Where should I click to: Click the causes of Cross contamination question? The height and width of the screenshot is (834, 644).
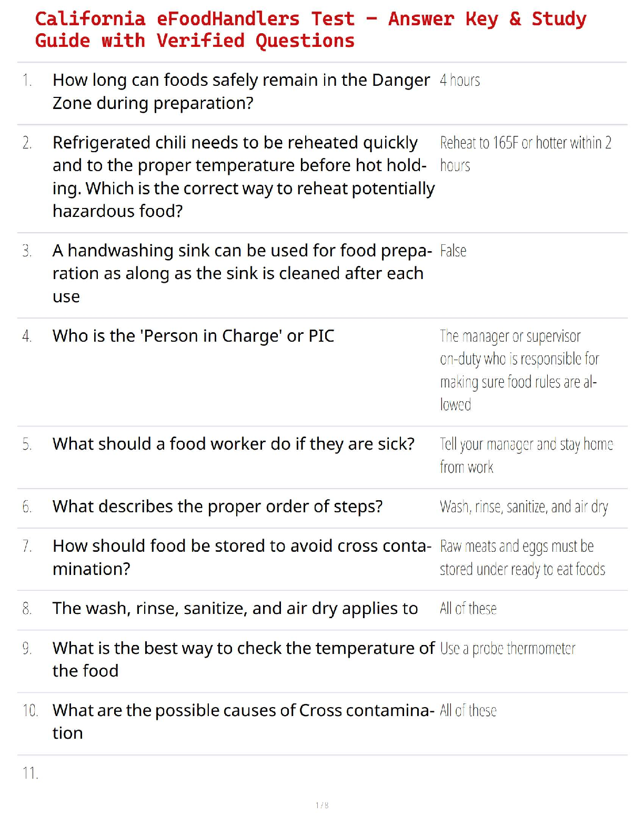coord(243,721)
